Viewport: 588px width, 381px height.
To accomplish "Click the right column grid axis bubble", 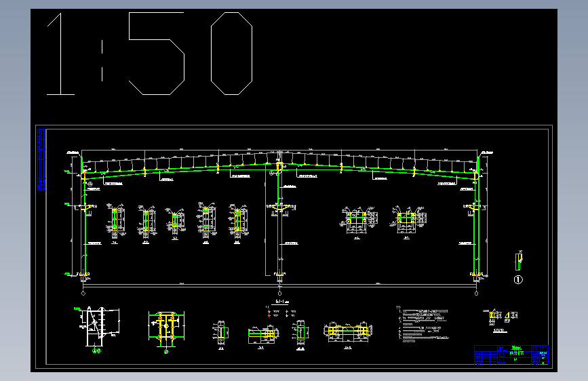I will click(x=476, y=294).
